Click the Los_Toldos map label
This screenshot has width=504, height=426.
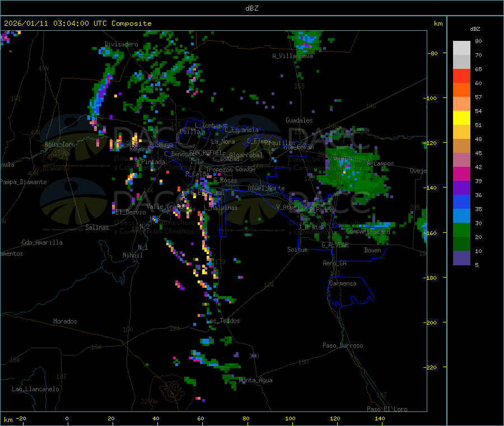(223, 321)
